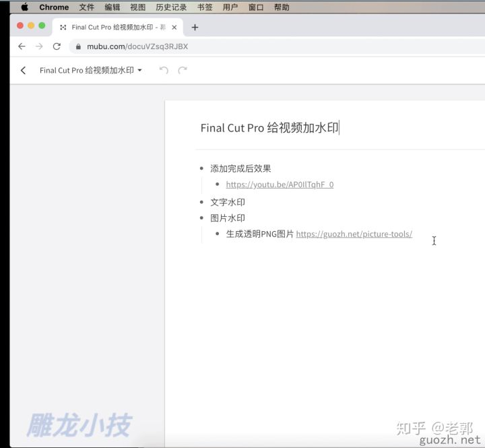Click the site security lock icon
This screenshot has width=485, height=448.
[78, 46]
